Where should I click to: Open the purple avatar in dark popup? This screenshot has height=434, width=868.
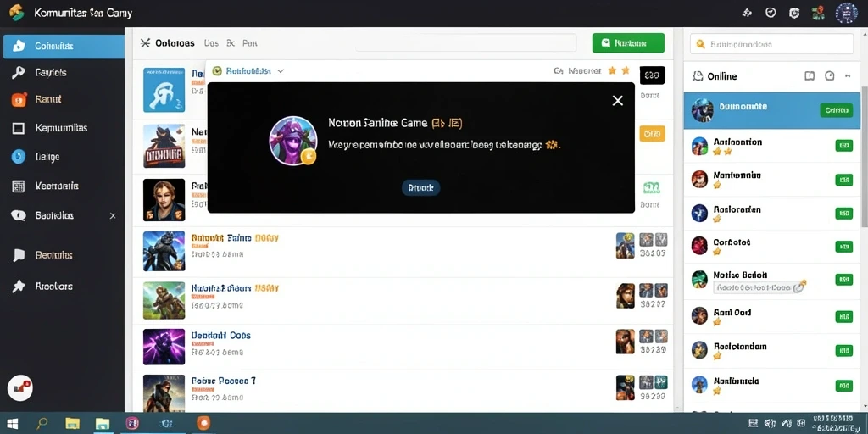[x=292, y=141]
